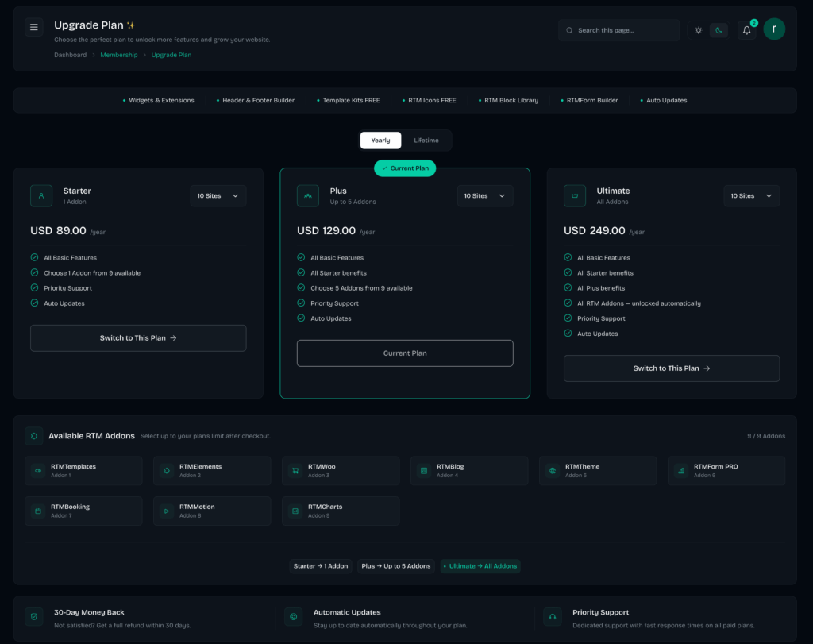Click Auto Updates label in feature bar
This screenshot has height=644, width=813.
tap(666, 101)
